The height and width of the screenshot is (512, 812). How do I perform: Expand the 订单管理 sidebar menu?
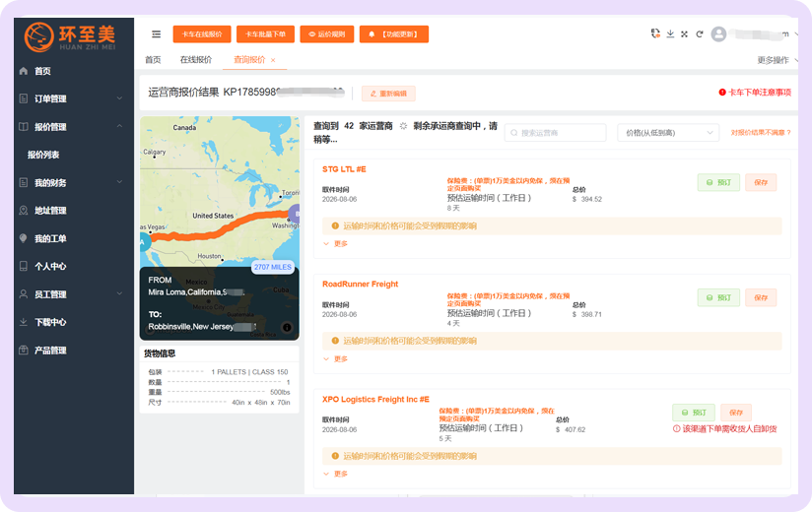pos(119,98)
